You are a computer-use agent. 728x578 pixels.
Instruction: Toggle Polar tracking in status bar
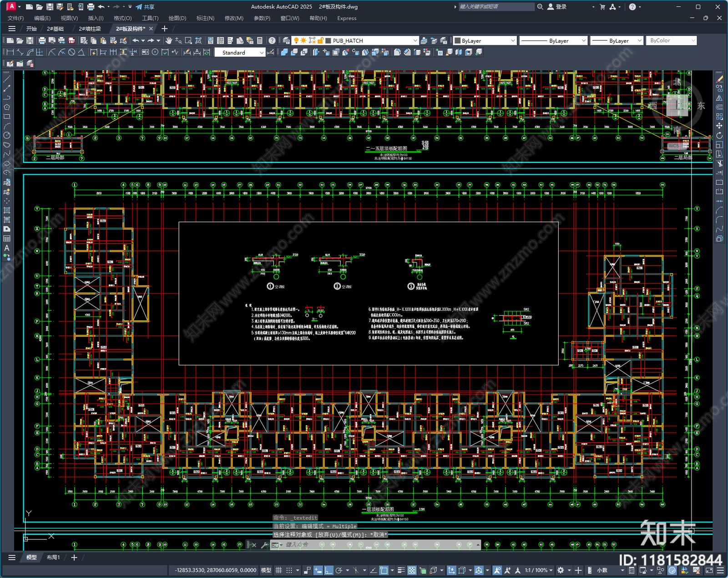point(339,570)
